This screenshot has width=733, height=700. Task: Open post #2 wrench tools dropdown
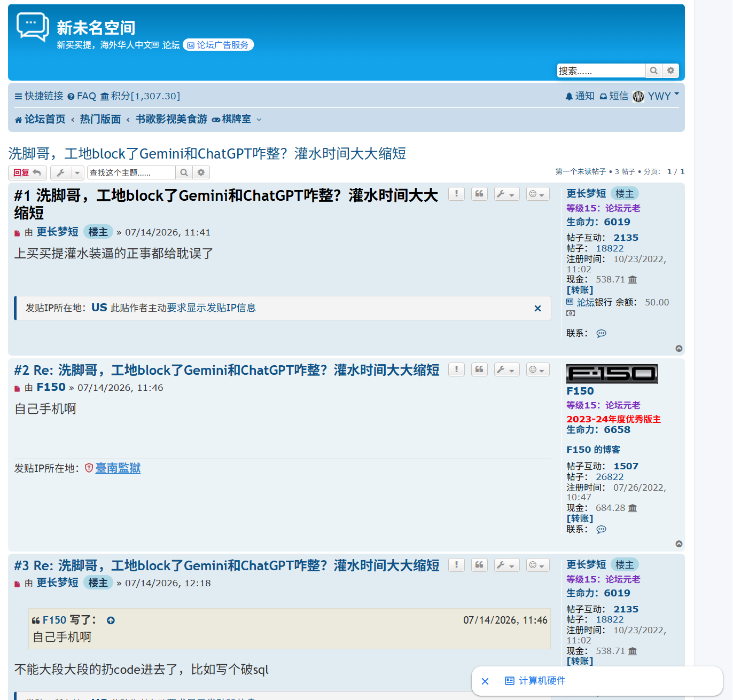[x=507, y=369]
